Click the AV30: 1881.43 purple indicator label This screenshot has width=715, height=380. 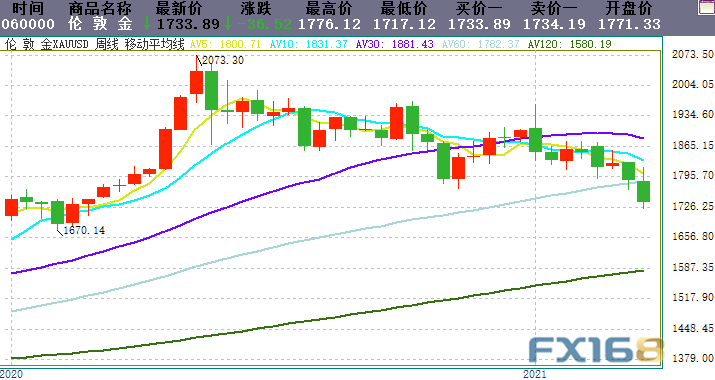pos(394,44)
